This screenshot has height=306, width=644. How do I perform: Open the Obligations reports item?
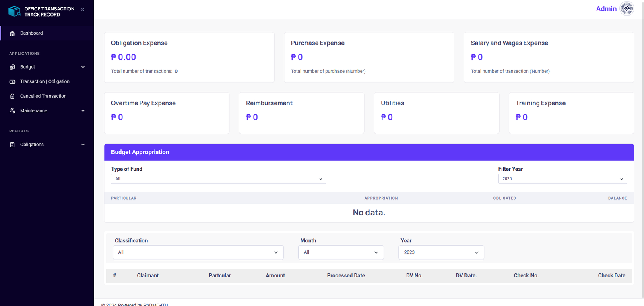(47, 144)
